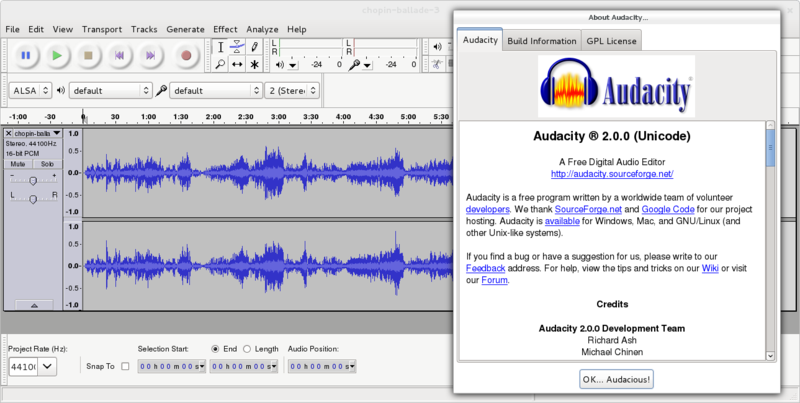800x403 pixels.
Task: Open the available link
Action: (562, 221)
